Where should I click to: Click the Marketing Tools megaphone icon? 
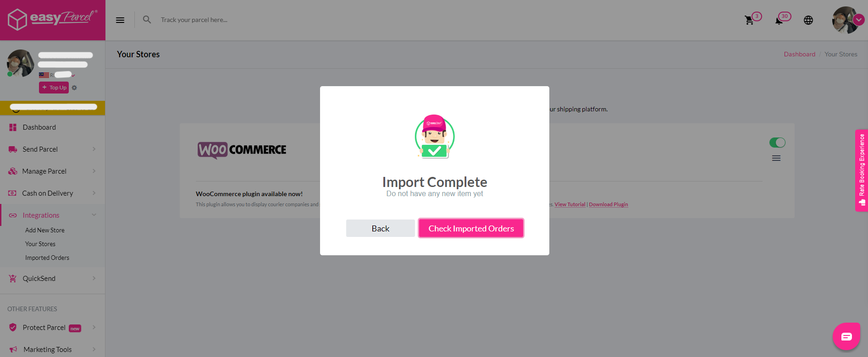pos(13,349)
